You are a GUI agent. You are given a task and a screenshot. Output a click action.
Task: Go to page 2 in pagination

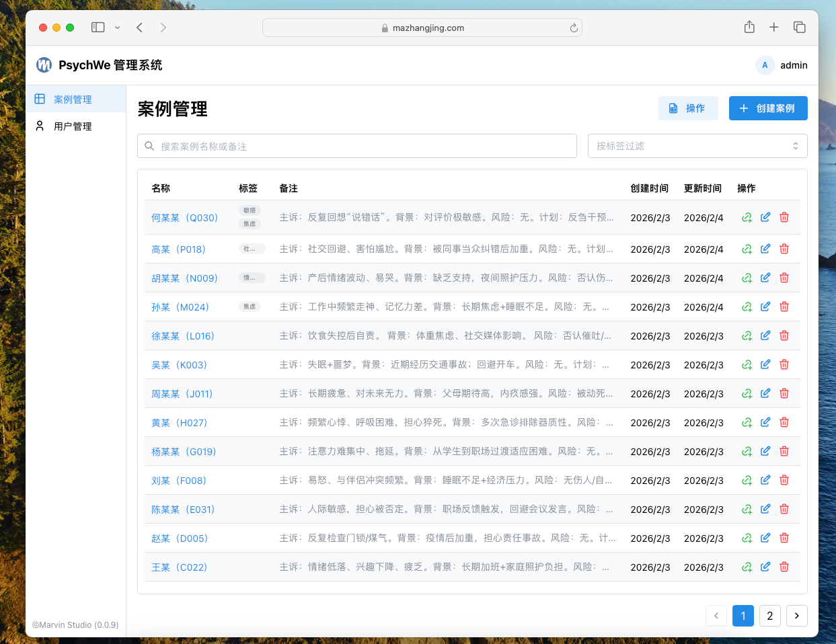(770, 616)
